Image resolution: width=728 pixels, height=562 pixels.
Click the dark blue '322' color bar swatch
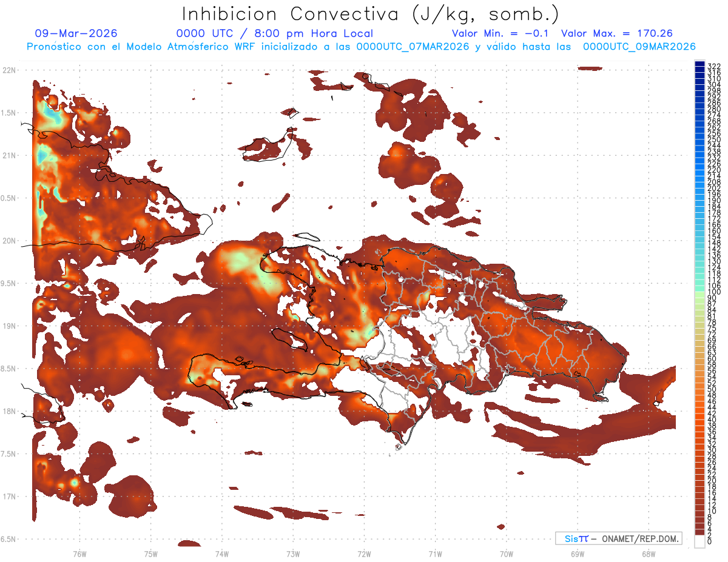[x=699, y=64]
